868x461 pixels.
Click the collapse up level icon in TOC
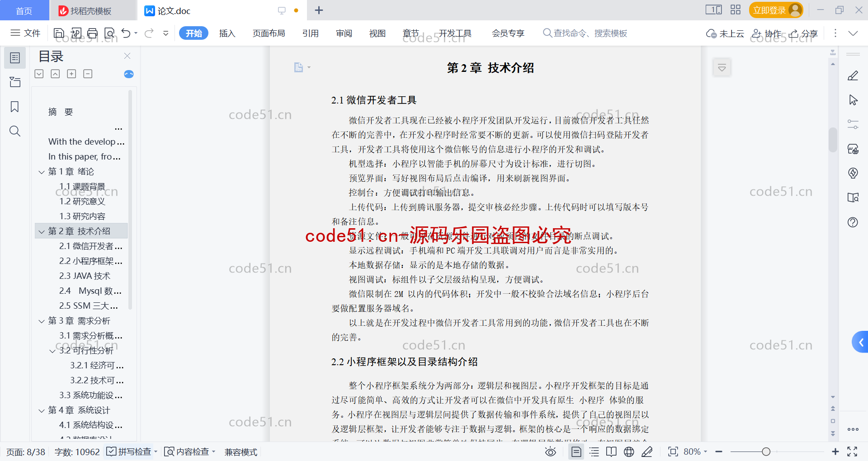click(55, 74)
